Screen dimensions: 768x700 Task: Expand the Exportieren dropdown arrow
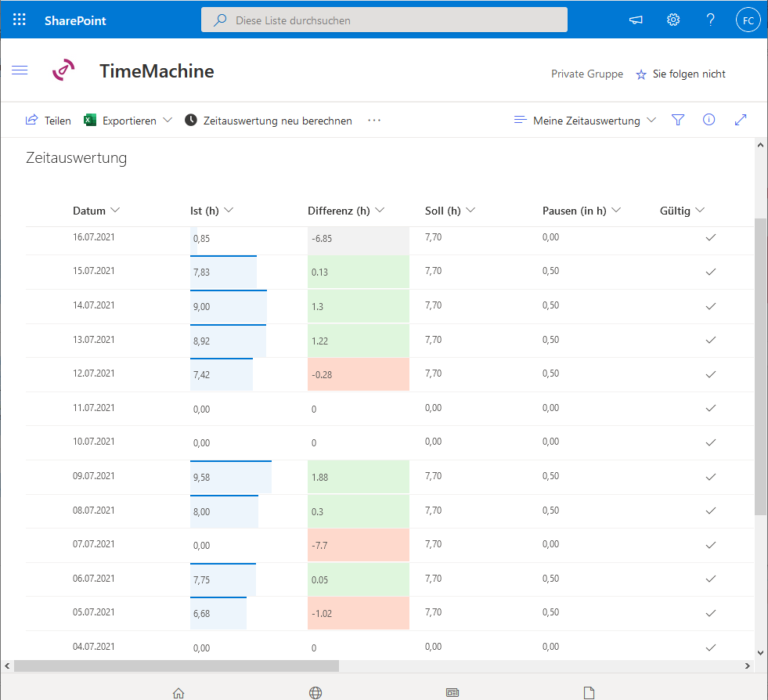tap(168, 121)
